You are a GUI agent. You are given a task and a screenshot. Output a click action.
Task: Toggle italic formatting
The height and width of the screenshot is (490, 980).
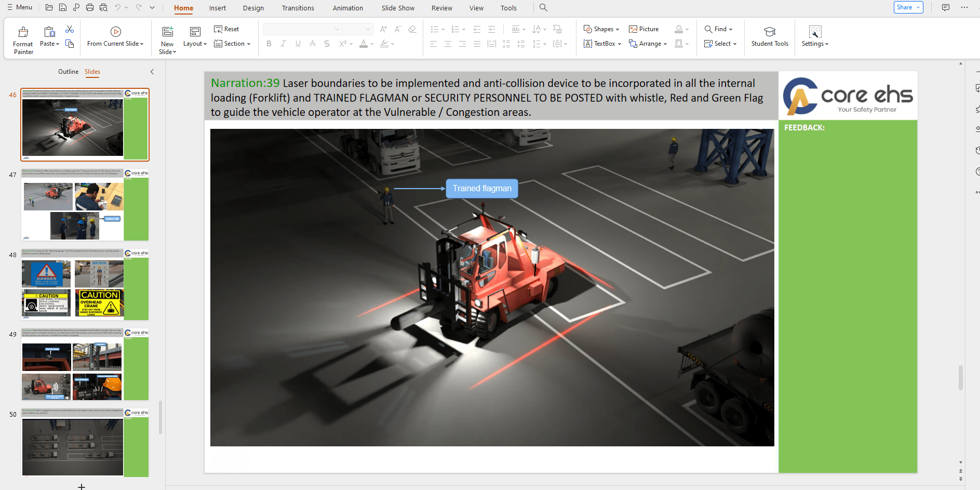[x=283, y=44]
